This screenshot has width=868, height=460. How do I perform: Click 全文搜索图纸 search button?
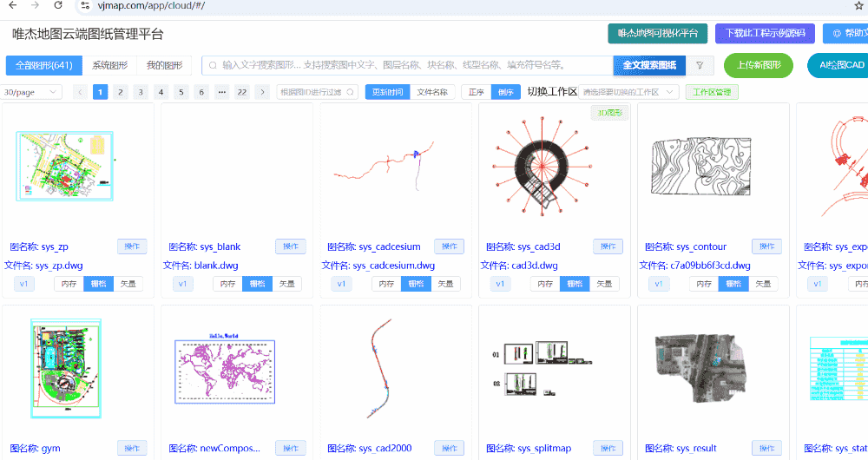click(x=649, y=65)
